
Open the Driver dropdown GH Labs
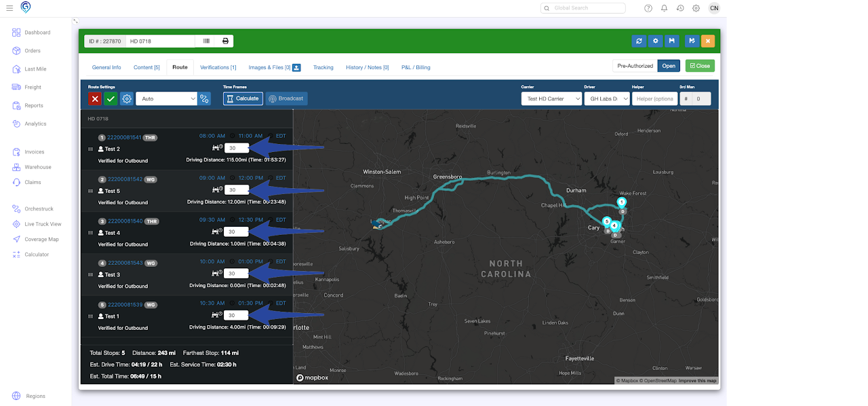tap(607, 98)
